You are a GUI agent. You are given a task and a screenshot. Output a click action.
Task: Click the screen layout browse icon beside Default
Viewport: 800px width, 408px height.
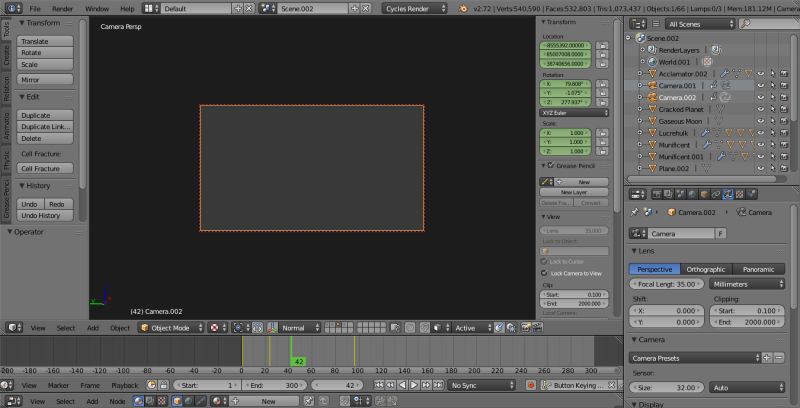pyautogui.click(x=151, y=9)
